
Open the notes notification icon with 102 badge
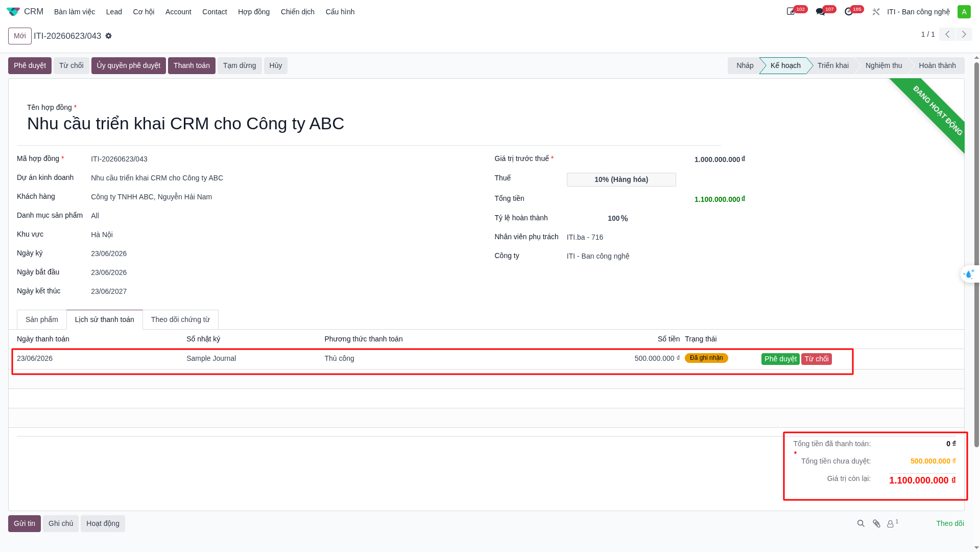tap(791, 11)
